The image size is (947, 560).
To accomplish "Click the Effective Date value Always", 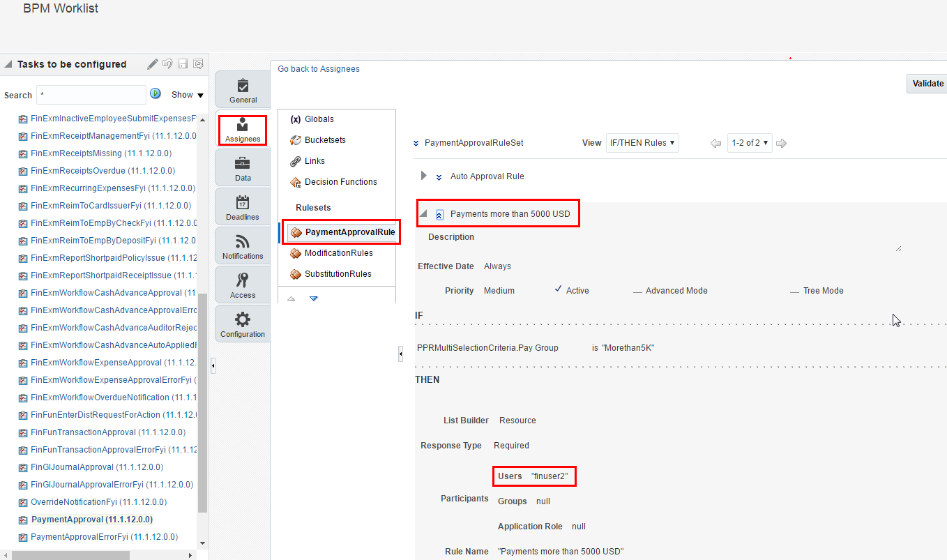I will (x=497, y=266).
